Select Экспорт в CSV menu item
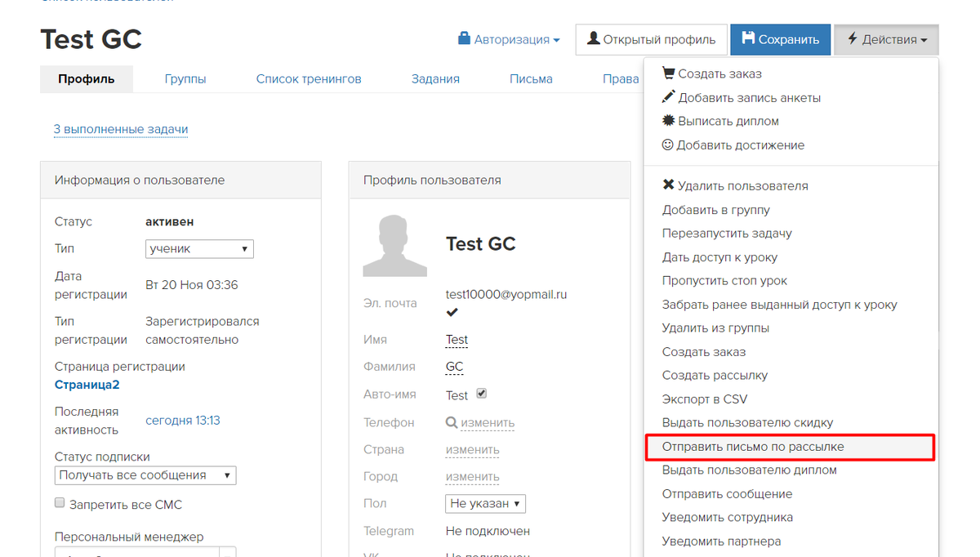 coord(791,399)
